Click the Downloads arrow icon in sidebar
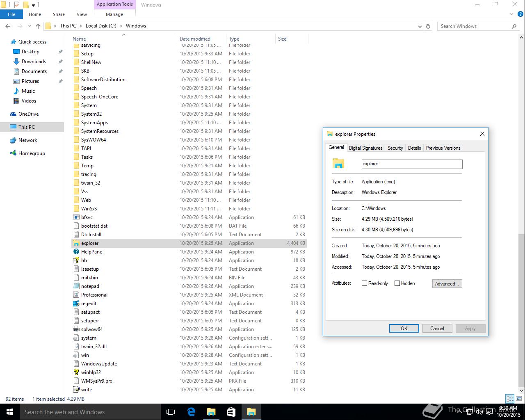Image resolution: width=525 pixels, height=420 pixels. [16, 62]
